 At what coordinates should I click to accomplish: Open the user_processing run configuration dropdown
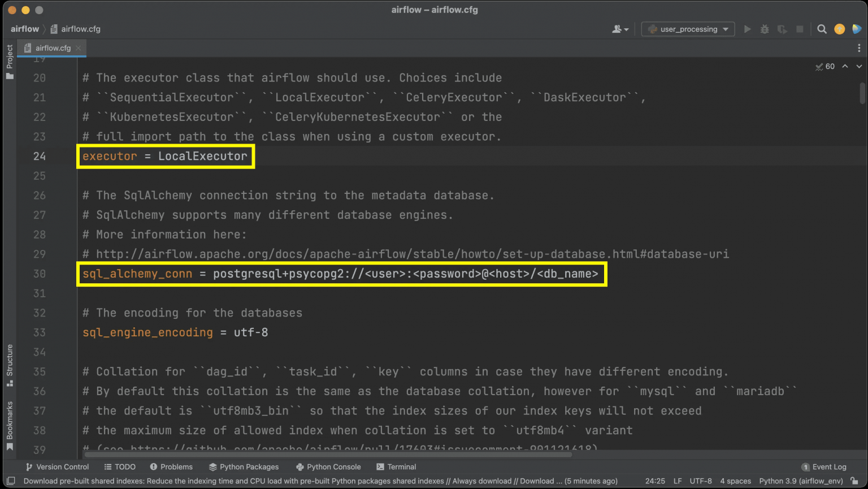(687, 29)
